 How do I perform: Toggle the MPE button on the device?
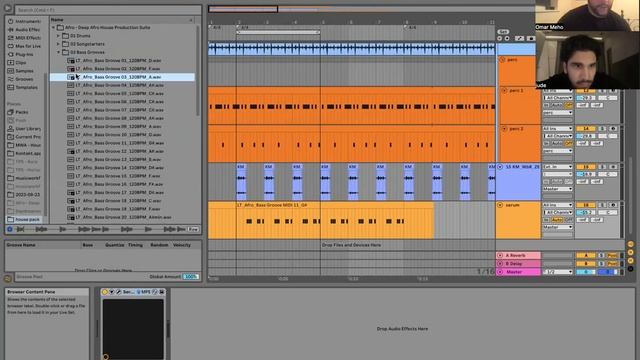point(145,292)
